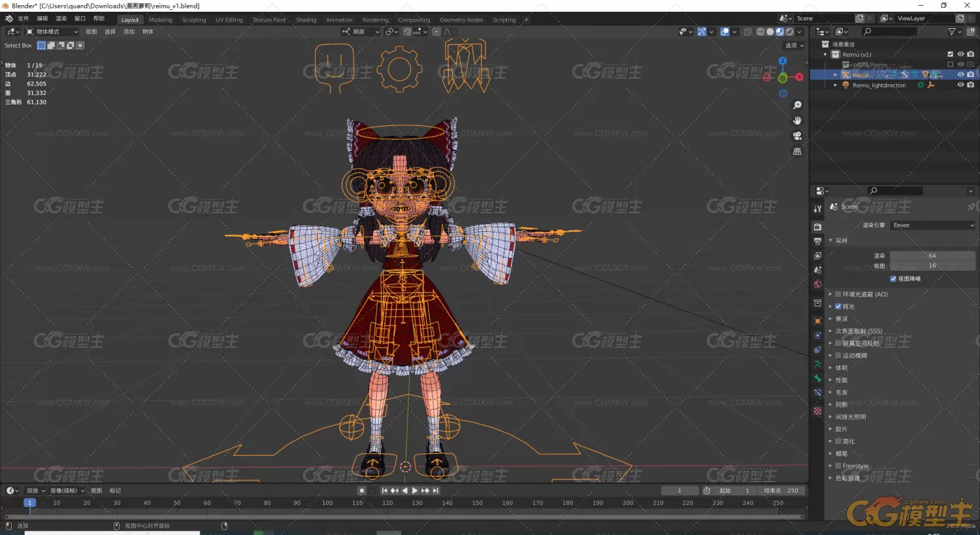Select rendered viewport shading mode
Viewport: 980px width, 535px height.
pos(789,31)
